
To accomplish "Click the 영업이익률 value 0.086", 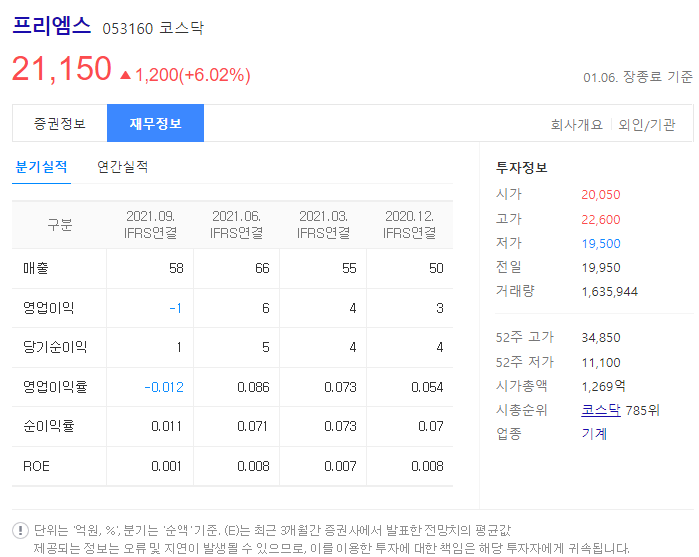I will click(x=253, y=387).
